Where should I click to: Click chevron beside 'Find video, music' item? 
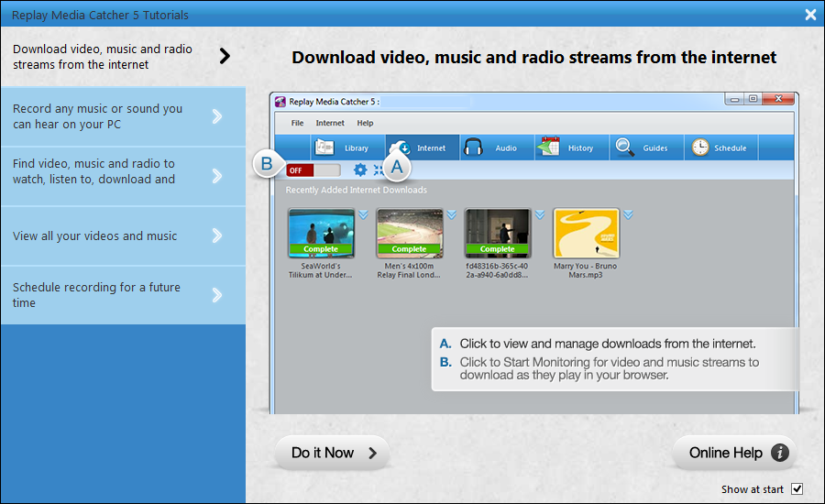(216, 176)
